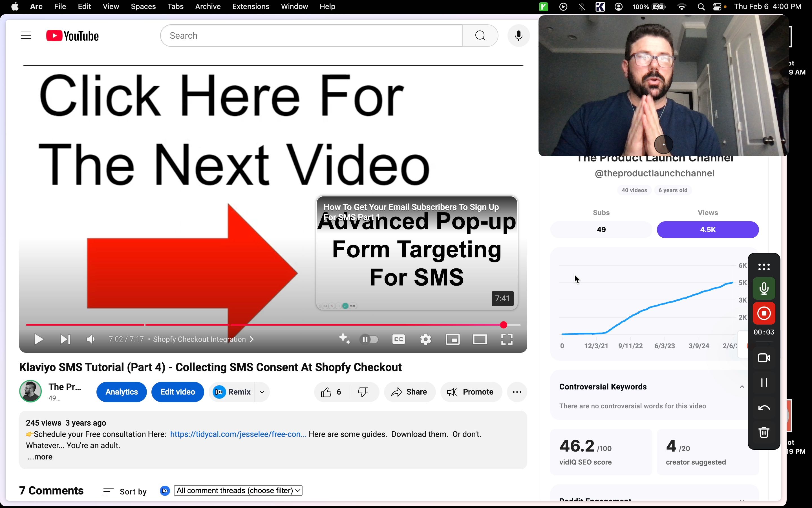Viewport: 812px width, 508px height.
Task: Open the Tabs menu
Action: (x=175, y=7)
